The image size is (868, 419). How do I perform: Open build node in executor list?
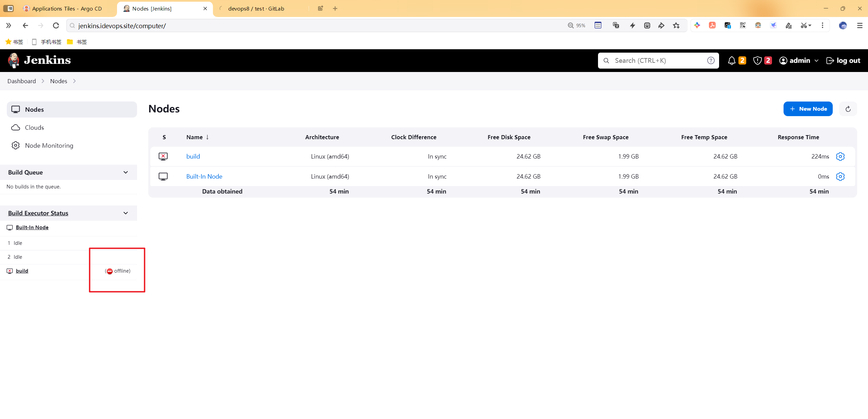pyautogui.click(x=22, y=271)
